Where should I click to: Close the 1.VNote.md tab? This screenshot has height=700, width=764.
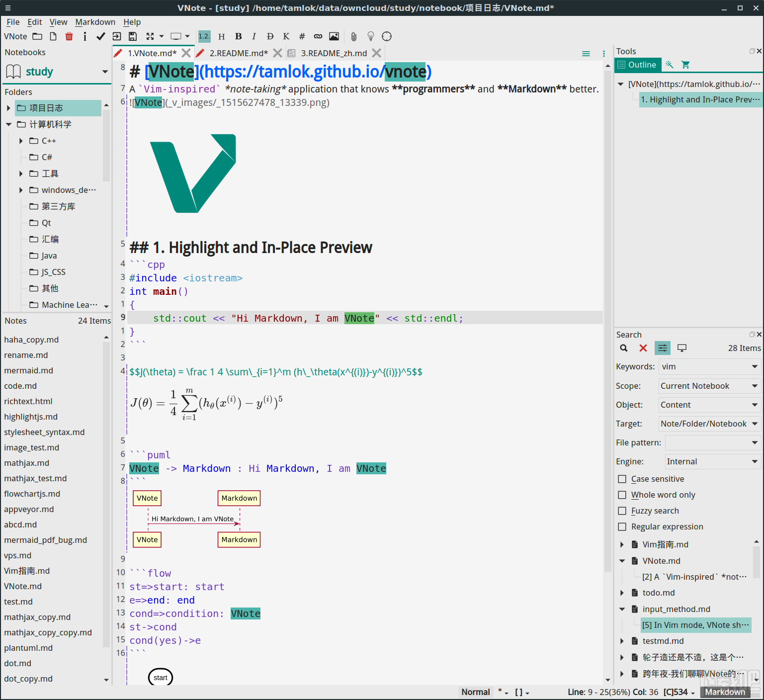(x=186, y=53)
